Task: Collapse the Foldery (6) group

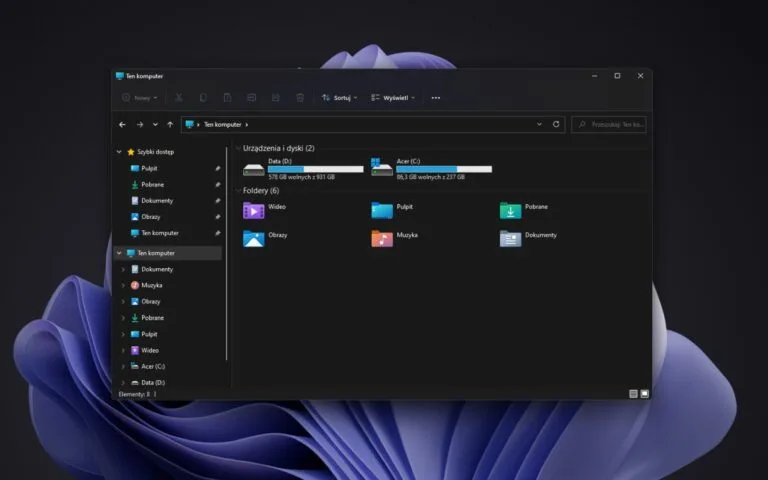Action: coord(239,191)
